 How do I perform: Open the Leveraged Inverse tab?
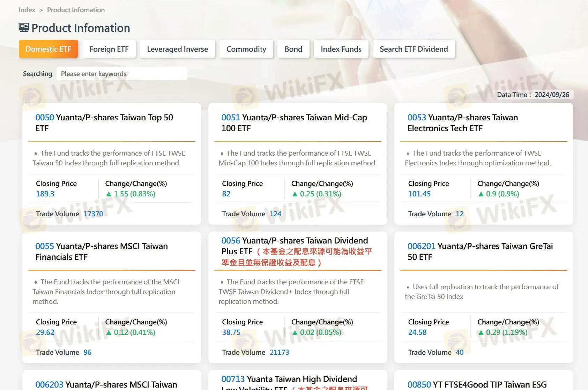[x=177, y=49]
